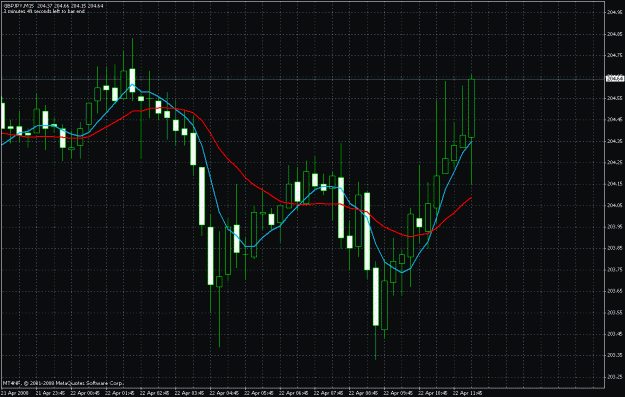Click the 22 Apr 01:45 time label

click(x=120, y=393)
